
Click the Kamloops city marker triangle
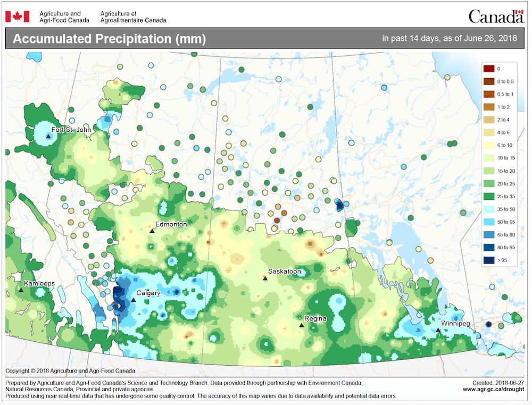21,290
